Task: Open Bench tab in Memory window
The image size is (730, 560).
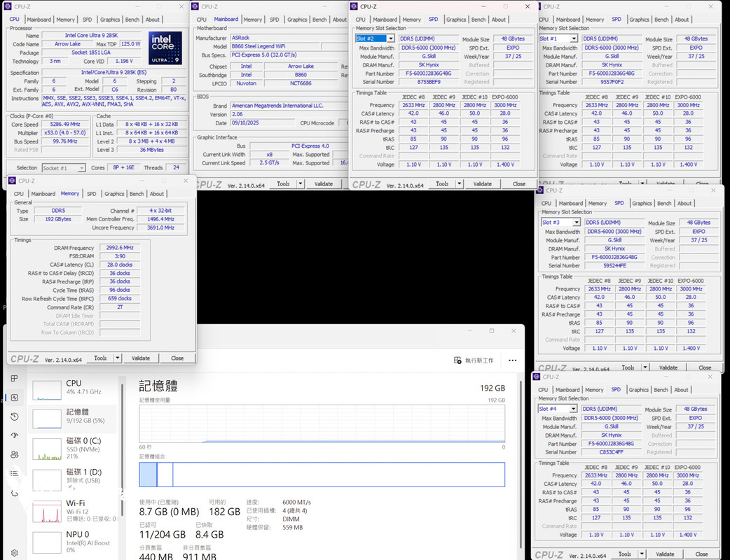Action: coord(137,194)
